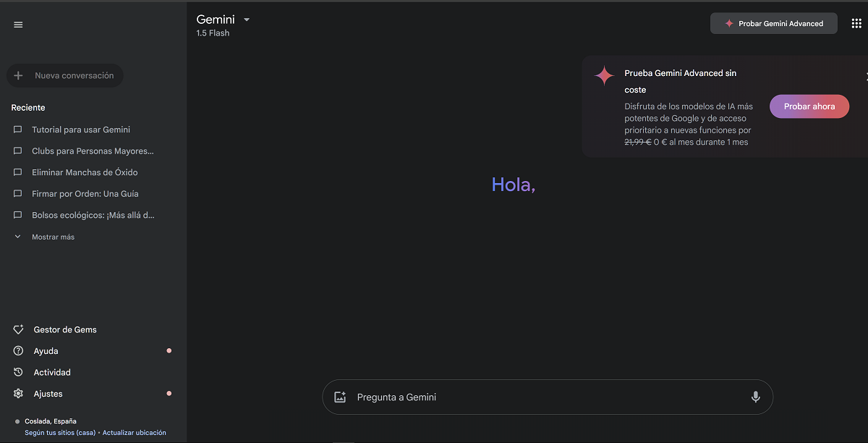Click the Pregunta a Gemini input field
The image size is (868, 443).
[x=548, y=397]
